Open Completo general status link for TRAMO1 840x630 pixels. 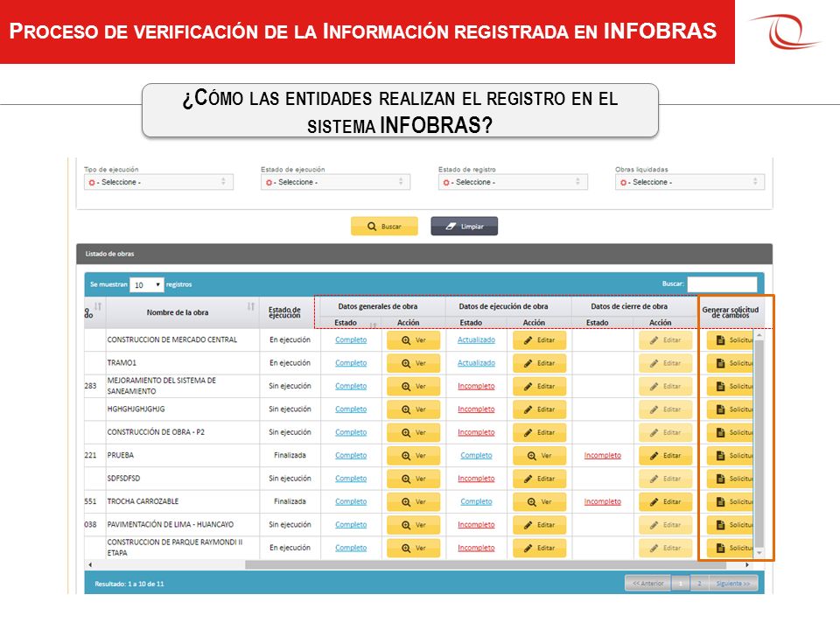coord(351,363)
